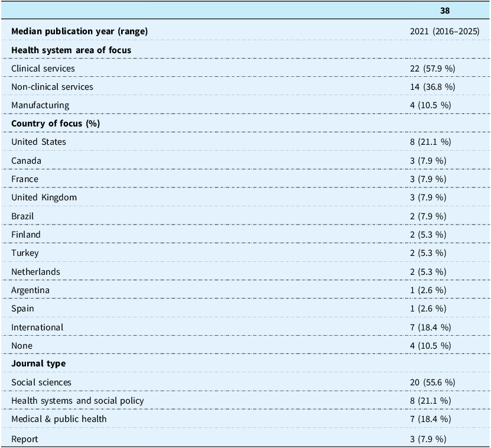The width and height of the screenshot is (491, 448).
Task: Click the Clinical services row label
Action: click(43, 69)
